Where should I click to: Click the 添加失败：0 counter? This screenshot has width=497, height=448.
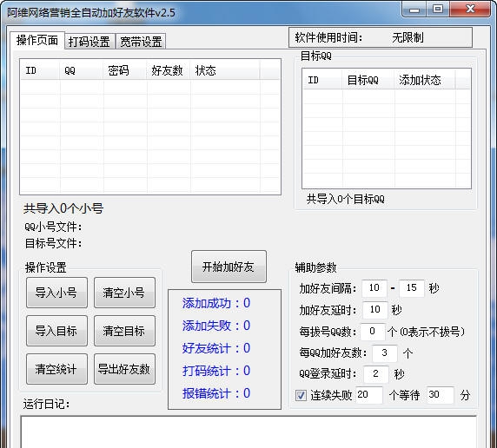click(216, 326)
